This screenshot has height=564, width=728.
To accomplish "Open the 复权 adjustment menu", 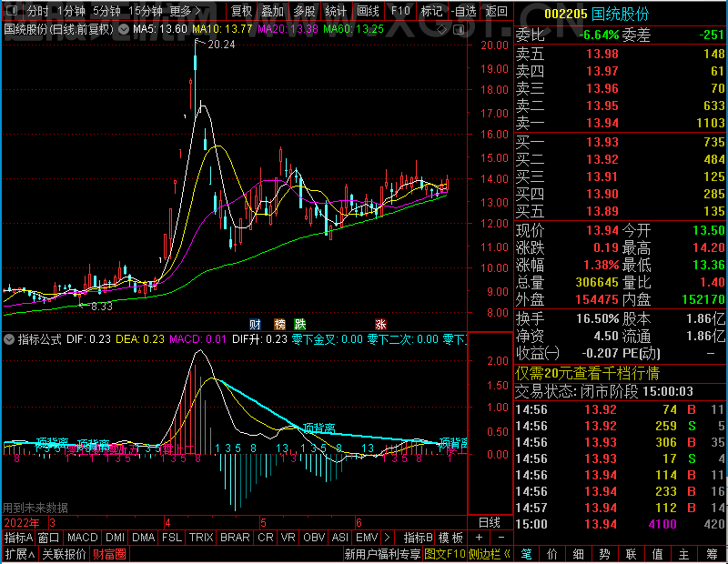I will pos(241,11).
